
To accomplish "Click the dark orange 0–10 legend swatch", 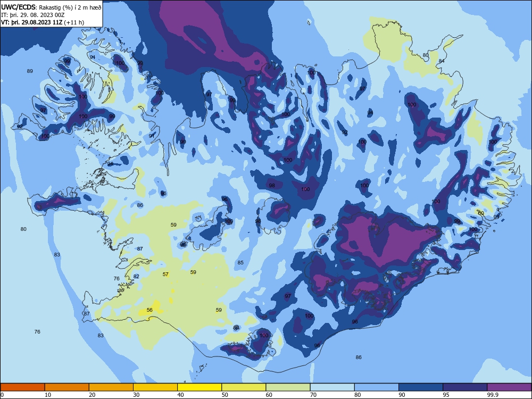I will point(22,387).
